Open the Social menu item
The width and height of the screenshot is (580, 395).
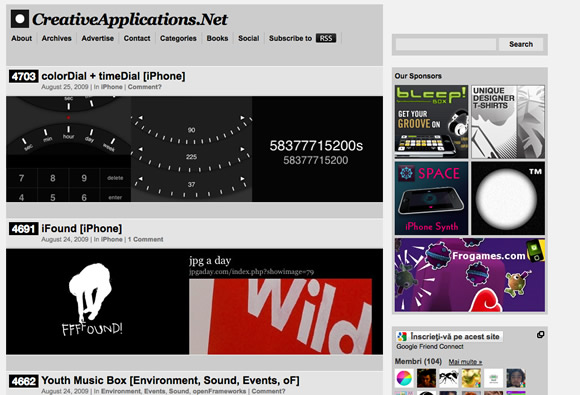249,38
